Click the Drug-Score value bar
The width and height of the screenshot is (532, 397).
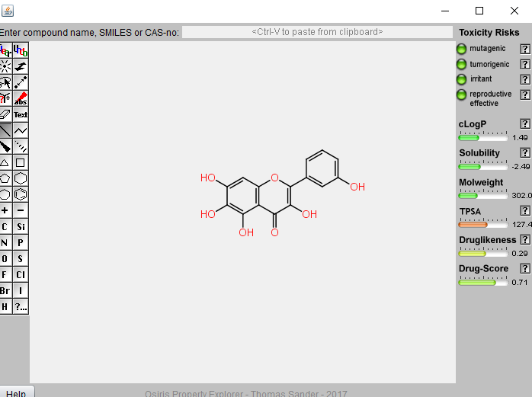coord(483,282)
